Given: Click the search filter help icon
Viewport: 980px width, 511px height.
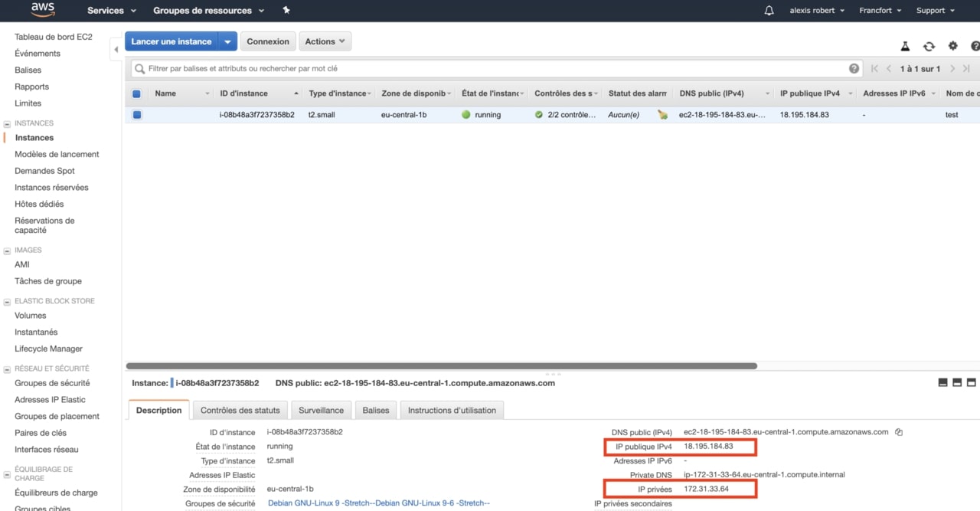Looking at the screenshot, I should (854, 68).
